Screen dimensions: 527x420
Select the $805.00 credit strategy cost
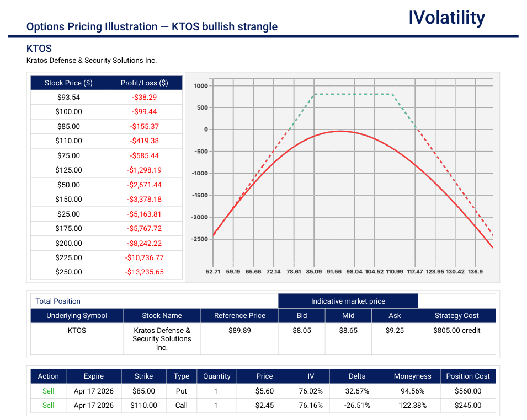(456, 330)
